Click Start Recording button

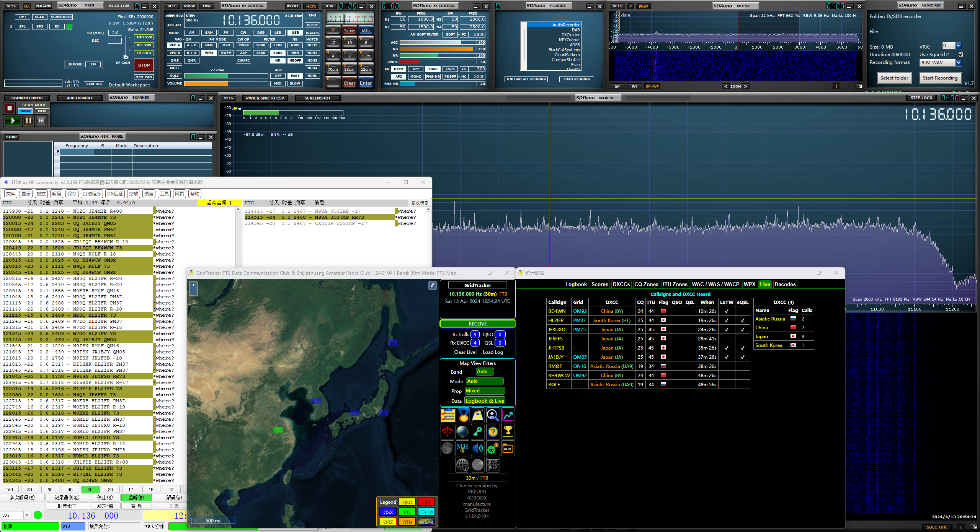point(940,78)
